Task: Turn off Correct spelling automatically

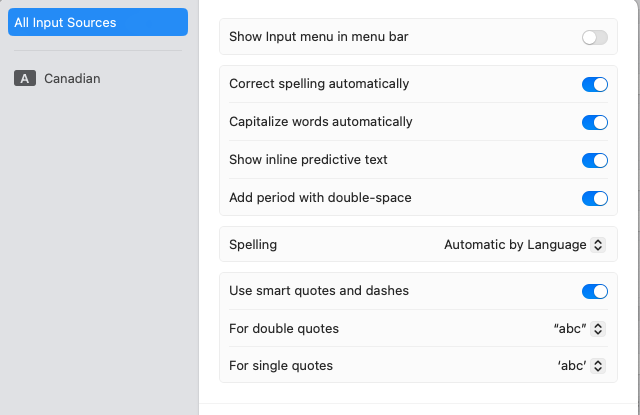Action: (x=594, y=84)
